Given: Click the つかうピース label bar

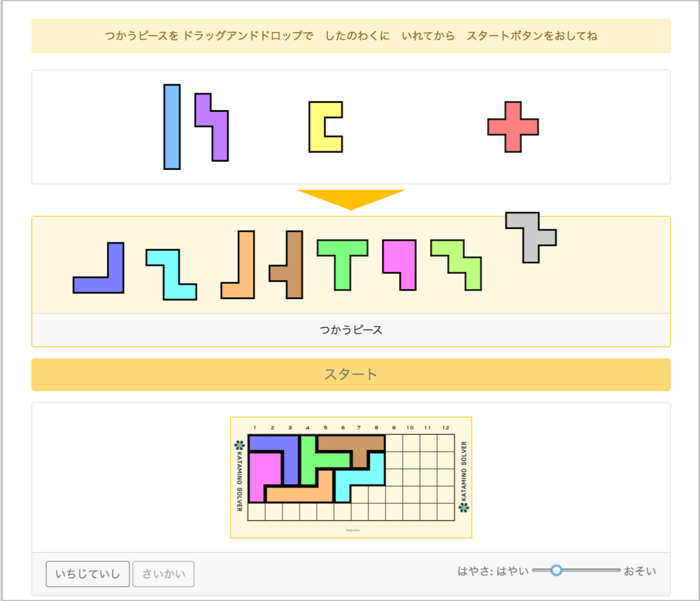Looking at the screenshot, I should click(351, 330).
